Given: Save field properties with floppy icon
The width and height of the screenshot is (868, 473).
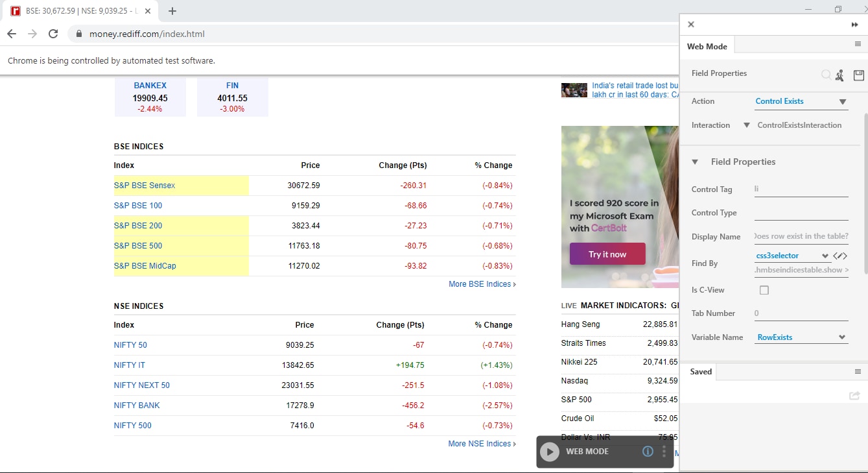Looking at the screenshot, I should click(859, 75).
